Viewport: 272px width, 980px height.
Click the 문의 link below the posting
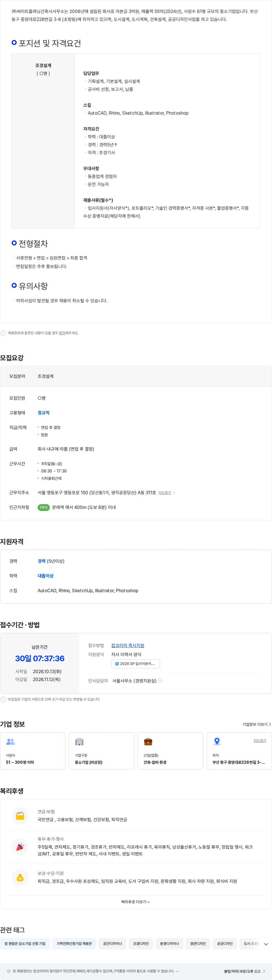pyautogui.click(x=62, y=333)
